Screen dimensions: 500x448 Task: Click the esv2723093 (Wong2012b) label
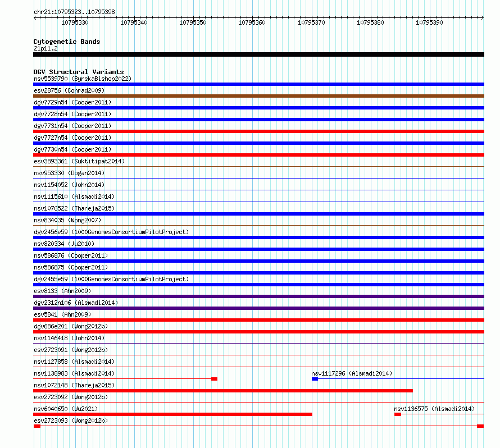point(71,420)
